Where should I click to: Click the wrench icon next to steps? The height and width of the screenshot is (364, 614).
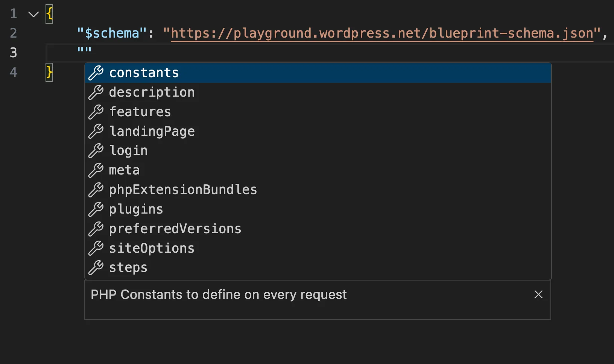tap(96, 268)
